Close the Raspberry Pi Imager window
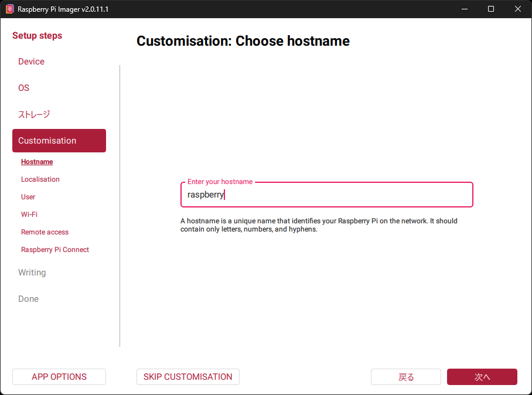The width and height of the screenshot is (532, 395). click(518, 9)
